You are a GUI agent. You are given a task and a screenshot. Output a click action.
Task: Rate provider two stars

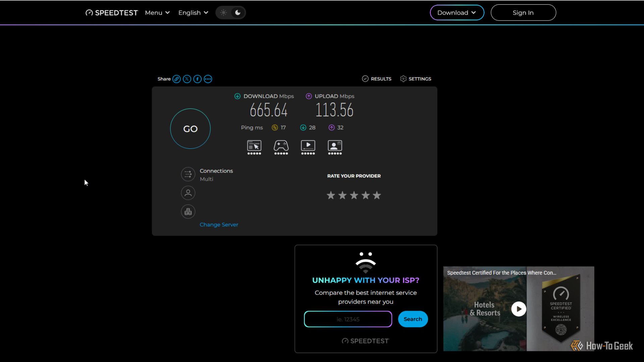pos(342,195)
